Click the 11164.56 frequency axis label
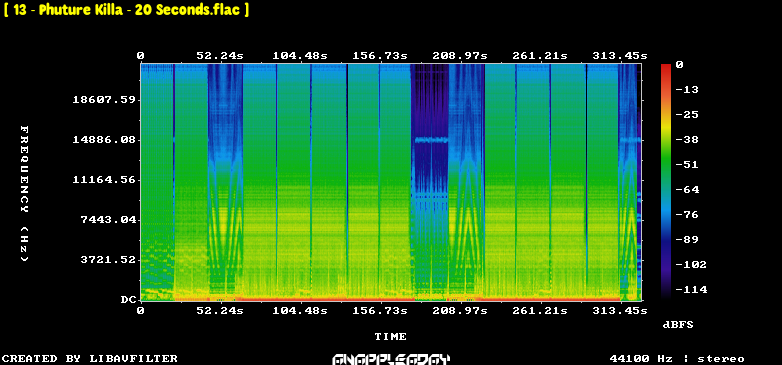782x365 pixels. (104, 180)
